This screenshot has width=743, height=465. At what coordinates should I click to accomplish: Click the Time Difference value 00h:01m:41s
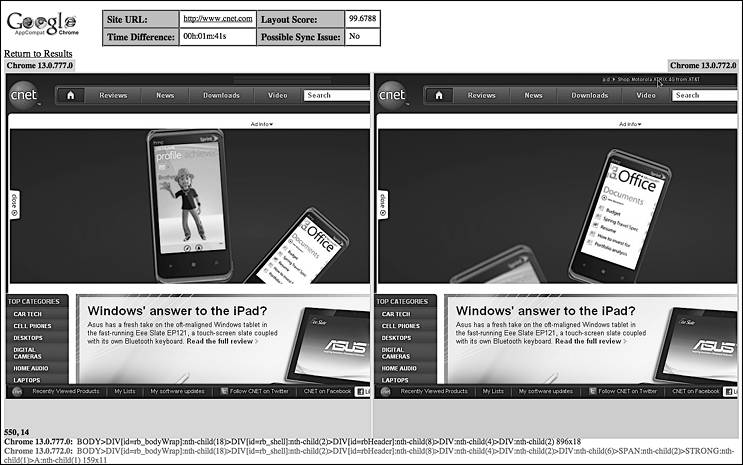[205, 36]
